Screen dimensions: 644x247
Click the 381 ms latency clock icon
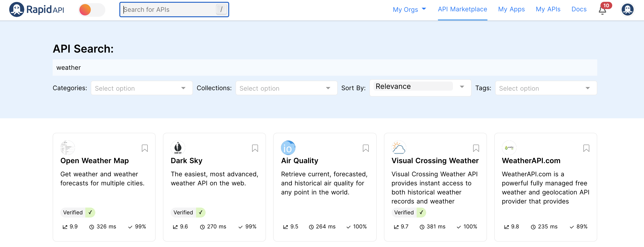click(x=422, y=227)
